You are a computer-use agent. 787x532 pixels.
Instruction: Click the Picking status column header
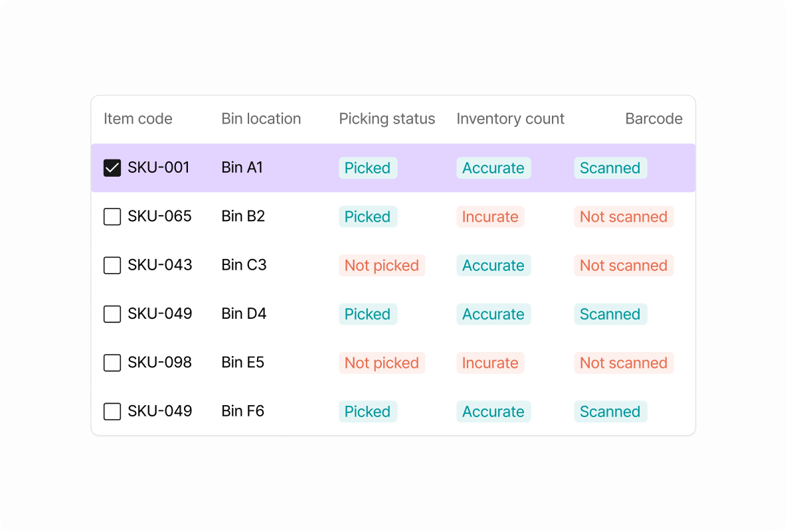tap(387, 118)
